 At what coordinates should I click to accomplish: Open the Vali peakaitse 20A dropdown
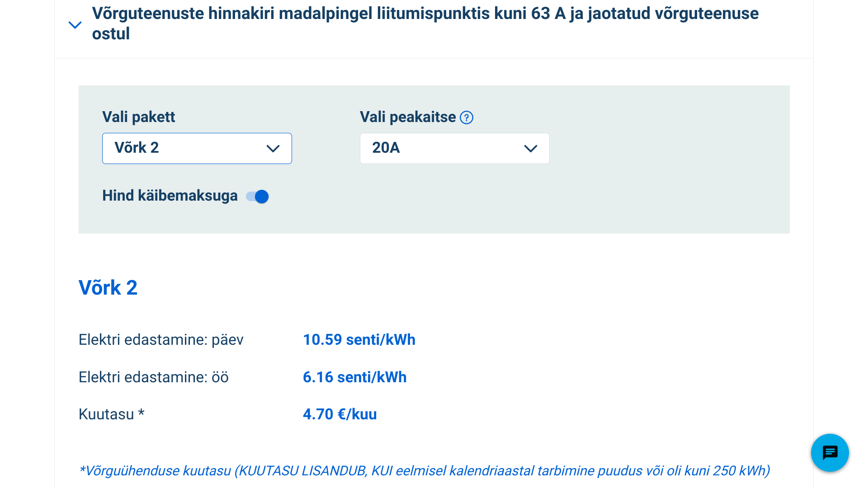point(454,148)
